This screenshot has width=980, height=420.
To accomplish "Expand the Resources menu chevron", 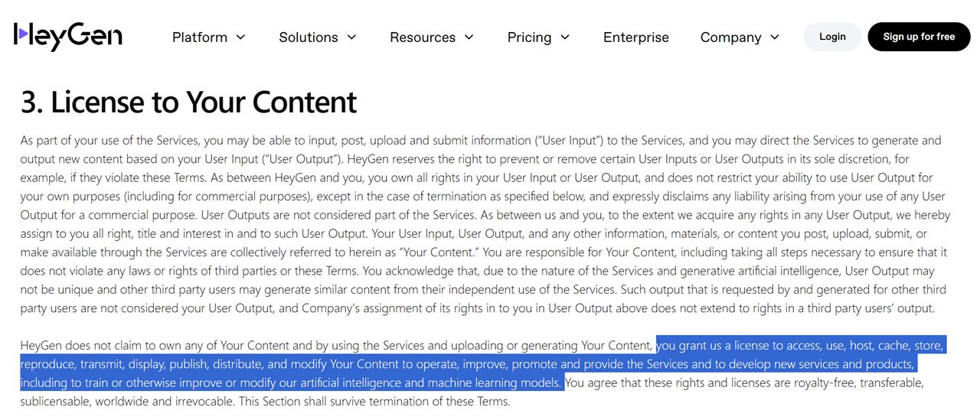I will [469, 37].
